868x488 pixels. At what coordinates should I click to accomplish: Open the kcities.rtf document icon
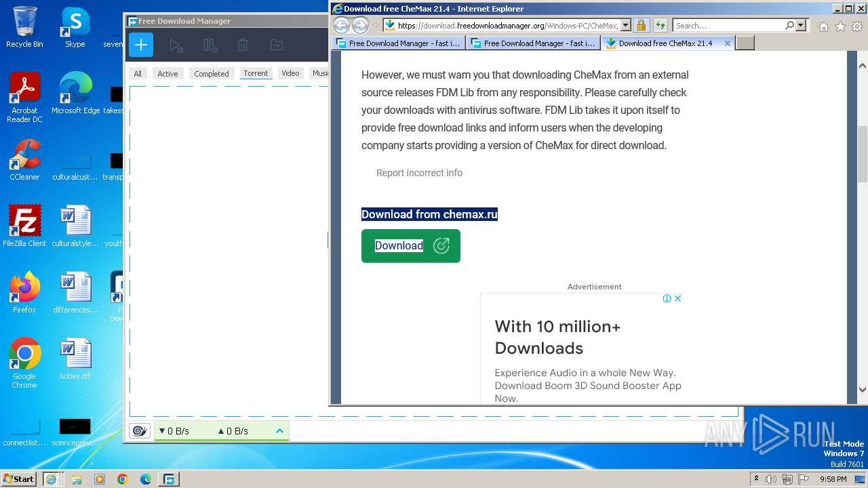(75, 359)
